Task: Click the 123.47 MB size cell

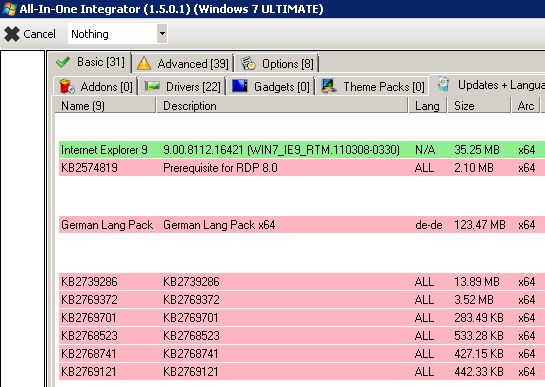Action: (480, 225)
